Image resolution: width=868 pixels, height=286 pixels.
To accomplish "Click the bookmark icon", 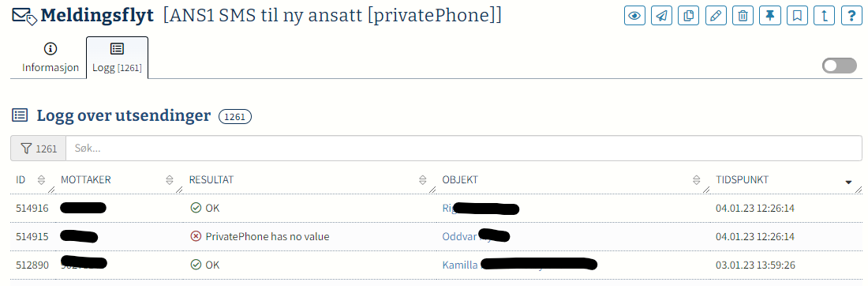I will click(797, 16).
